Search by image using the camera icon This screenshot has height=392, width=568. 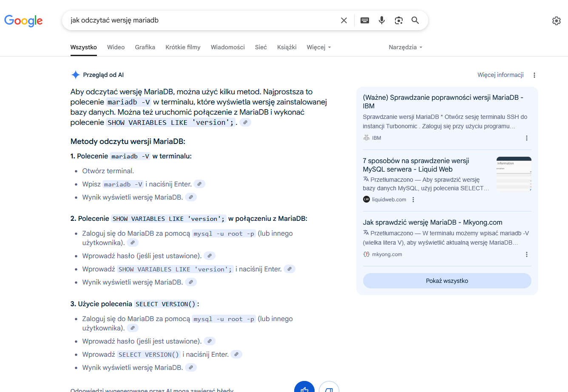tap(398, 20)
